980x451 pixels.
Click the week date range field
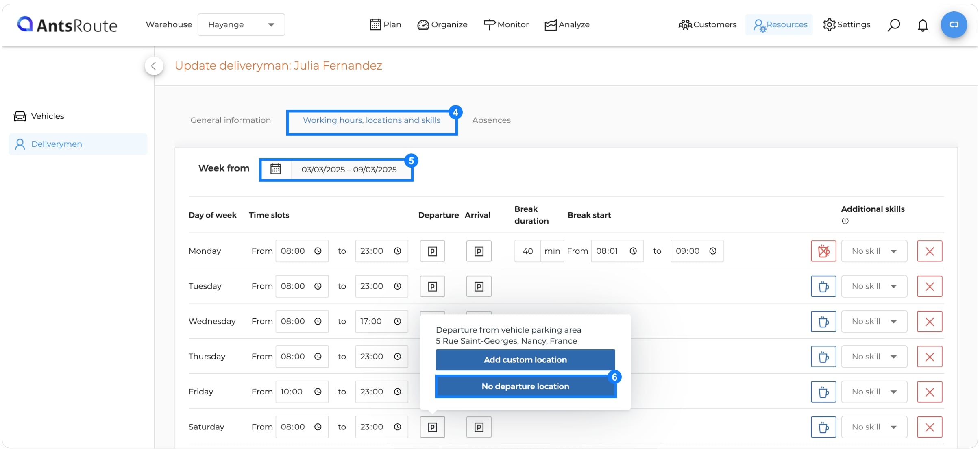[349, 170]
